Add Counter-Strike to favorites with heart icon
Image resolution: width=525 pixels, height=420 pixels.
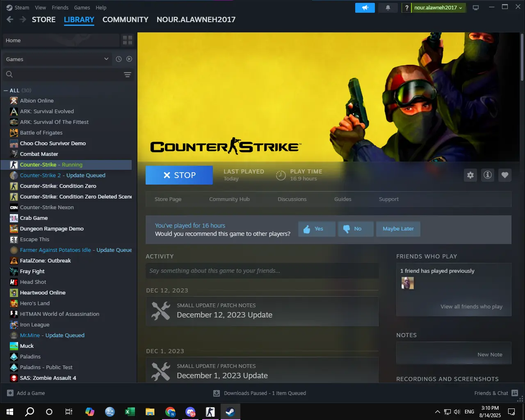pos(505,175)
